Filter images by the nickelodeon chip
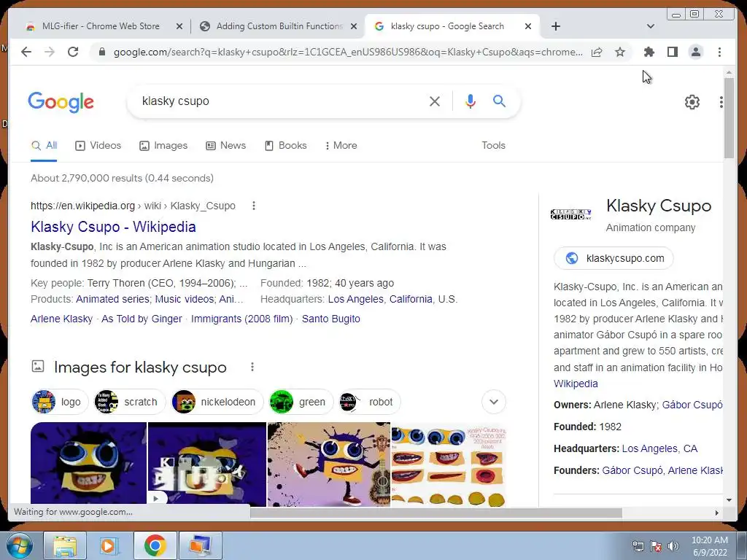 (x=217, y=402)
